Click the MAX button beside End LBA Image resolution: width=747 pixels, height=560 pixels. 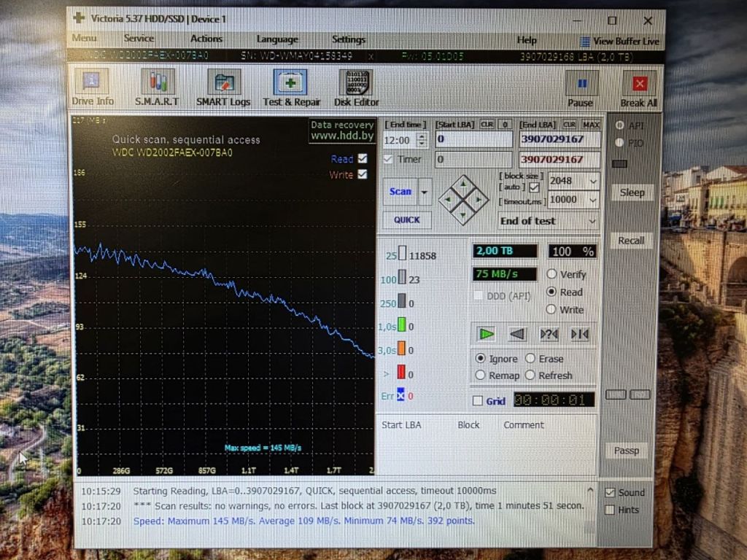591,125
